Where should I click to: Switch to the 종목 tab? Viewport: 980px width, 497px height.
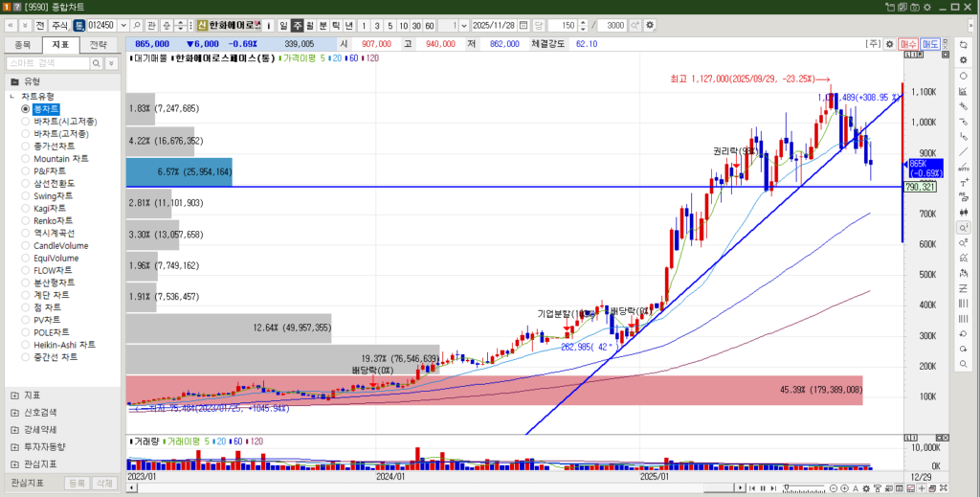[x=23, y=44]
